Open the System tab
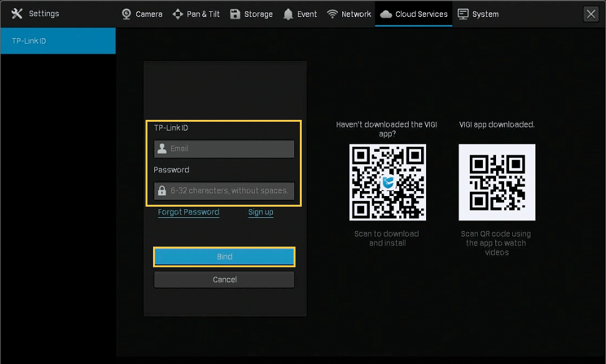606x364 pixels. tap(479, 14)
